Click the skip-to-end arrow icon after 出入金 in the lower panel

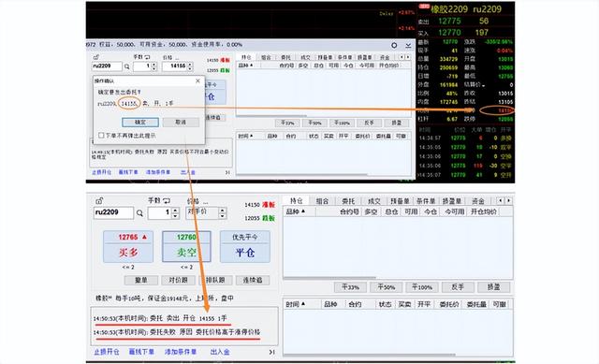click(x=271, y=352)
